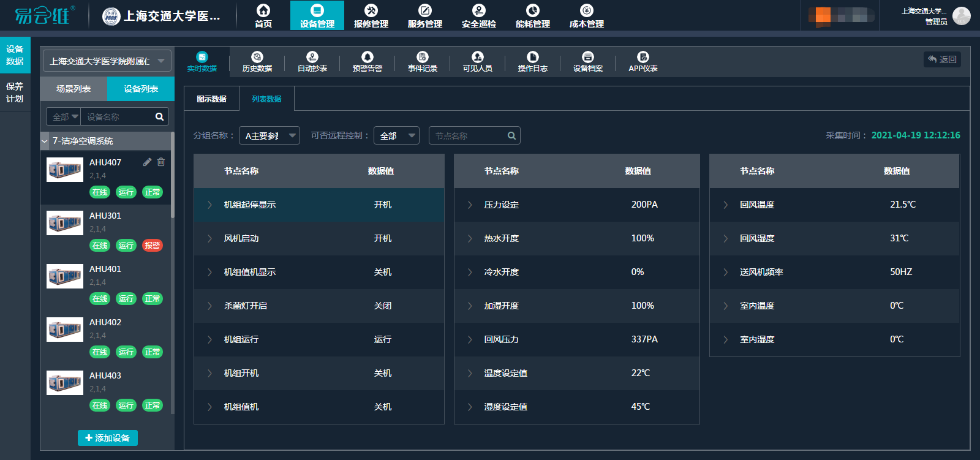Viewport: 980px width, 460px height.
Task: Open the 可否远程控制 dropdown
Action: [x=396, y=136]
